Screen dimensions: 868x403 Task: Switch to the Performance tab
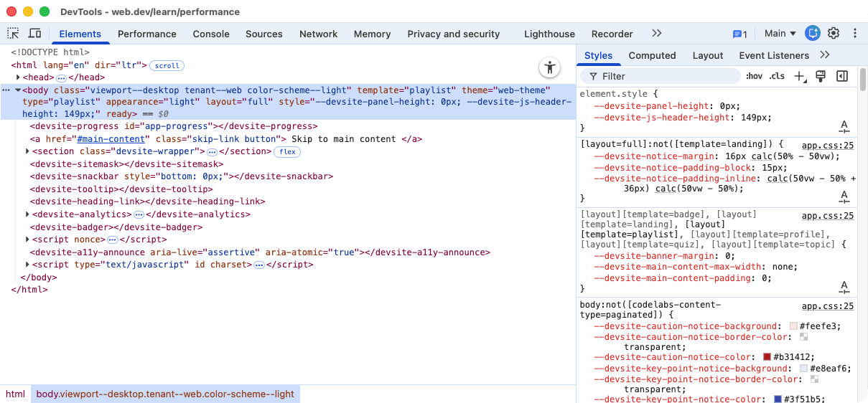tap(147, 34)
